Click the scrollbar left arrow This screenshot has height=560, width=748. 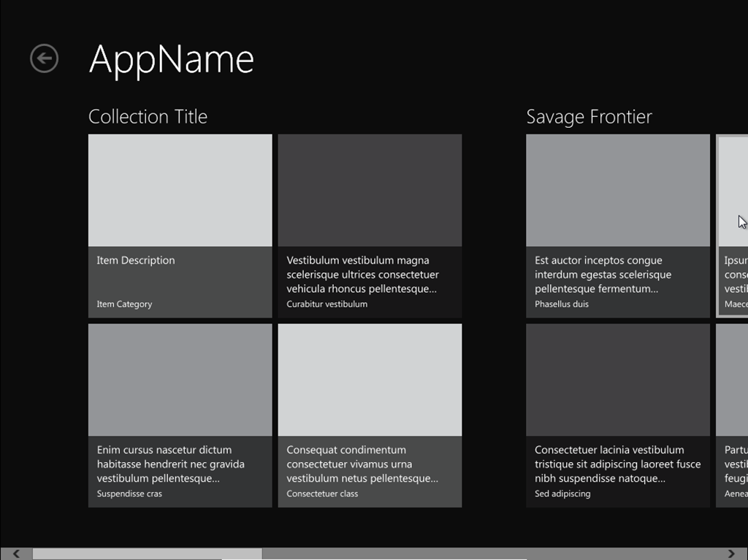click(16, 554)
